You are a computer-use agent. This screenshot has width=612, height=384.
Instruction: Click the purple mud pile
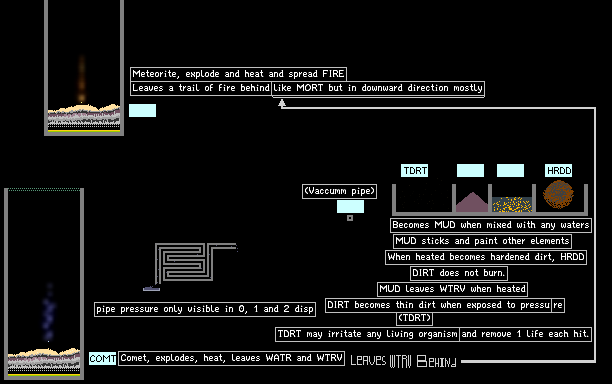point(472,203)
